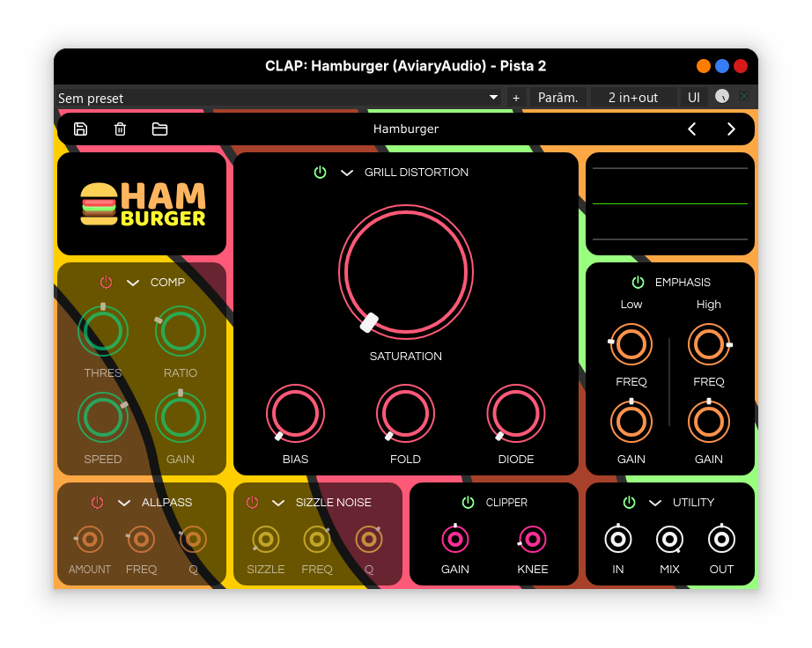Toggle the Emphasis power icon

coord(638,283)
